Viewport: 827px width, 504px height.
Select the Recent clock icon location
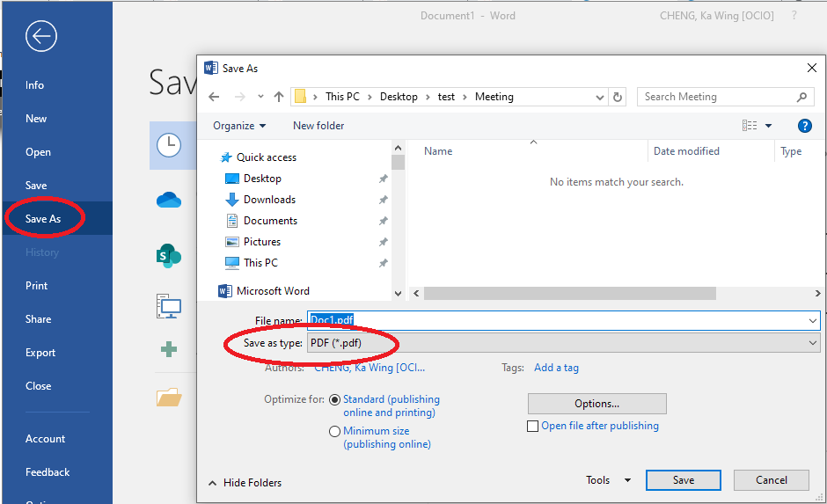tap(169, 145)
